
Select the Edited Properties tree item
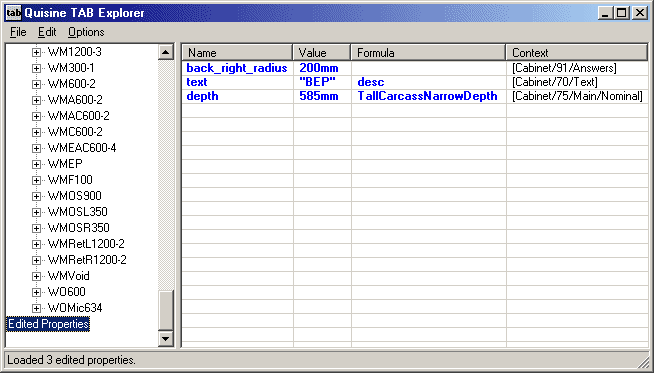click(48, 324)
